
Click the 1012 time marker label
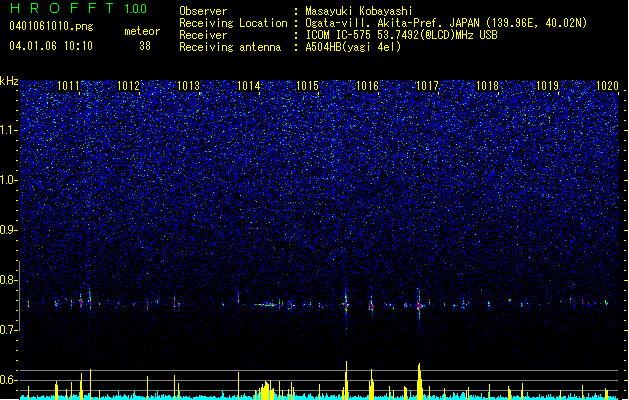click(x=128, y=85)
